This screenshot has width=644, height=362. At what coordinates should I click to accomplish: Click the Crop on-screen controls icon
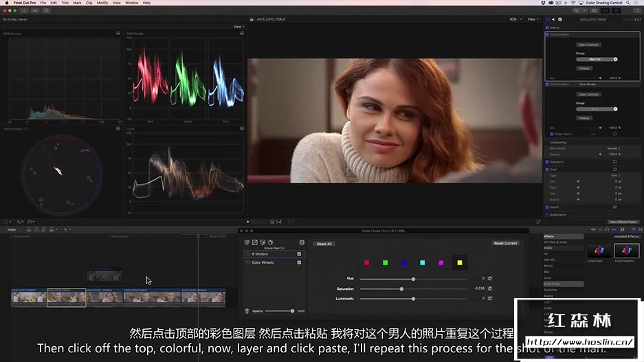(x=615, y=169)
